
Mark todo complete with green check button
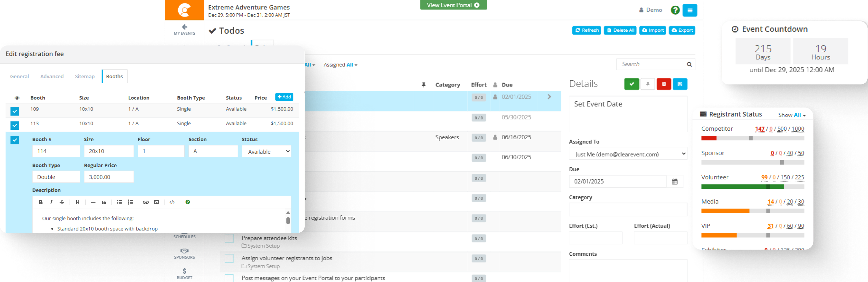(x=631, y=84)
